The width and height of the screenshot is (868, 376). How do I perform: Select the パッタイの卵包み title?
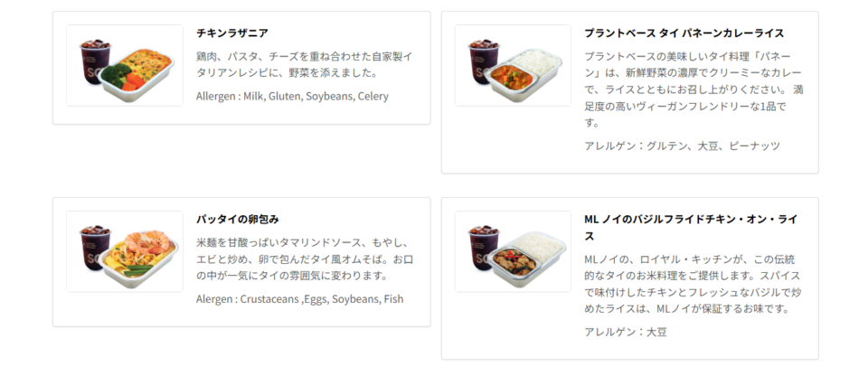pos(238,219)
